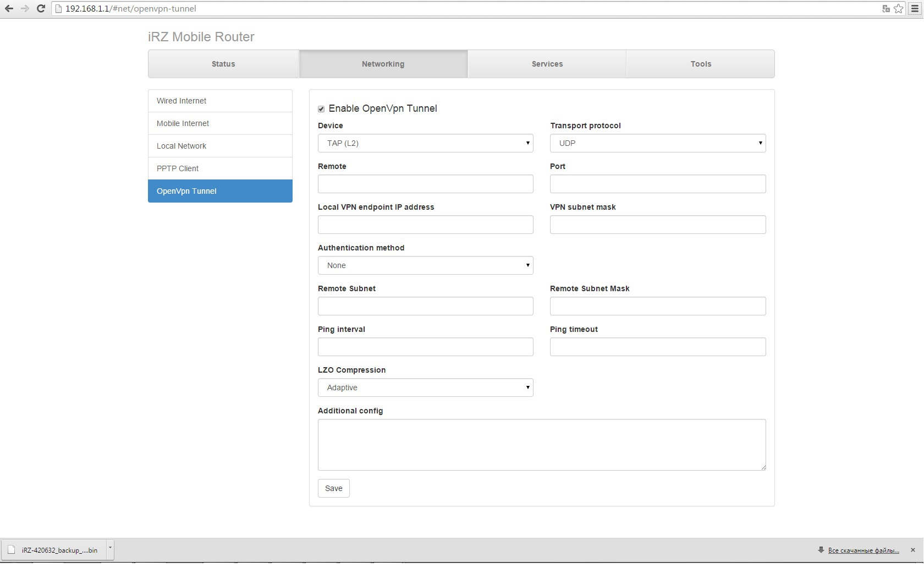Focus the Remote Subnet field

pyautogui.click(x=426, y=306)
